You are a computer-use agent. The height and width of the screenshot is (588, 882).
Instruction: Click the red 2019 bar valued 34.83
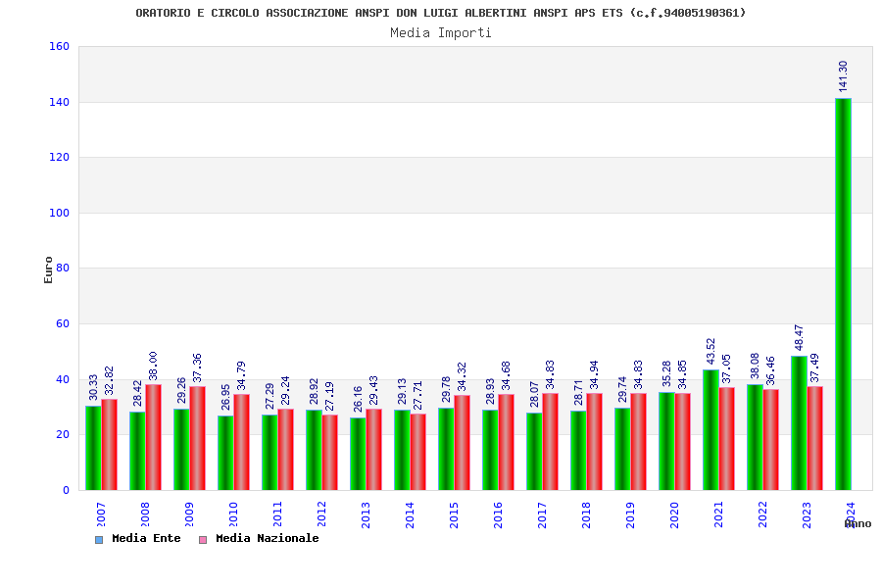pos(638,442)
